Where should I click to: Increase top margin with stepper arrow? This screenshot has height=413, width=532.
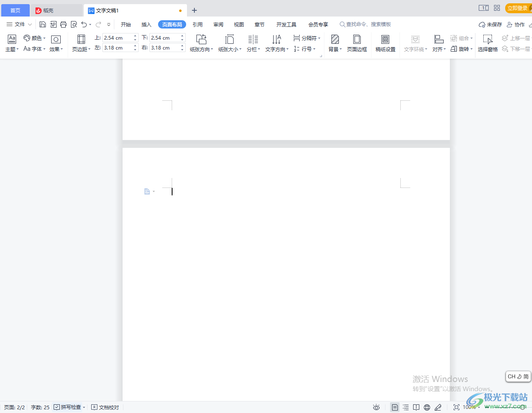(135, 36)
